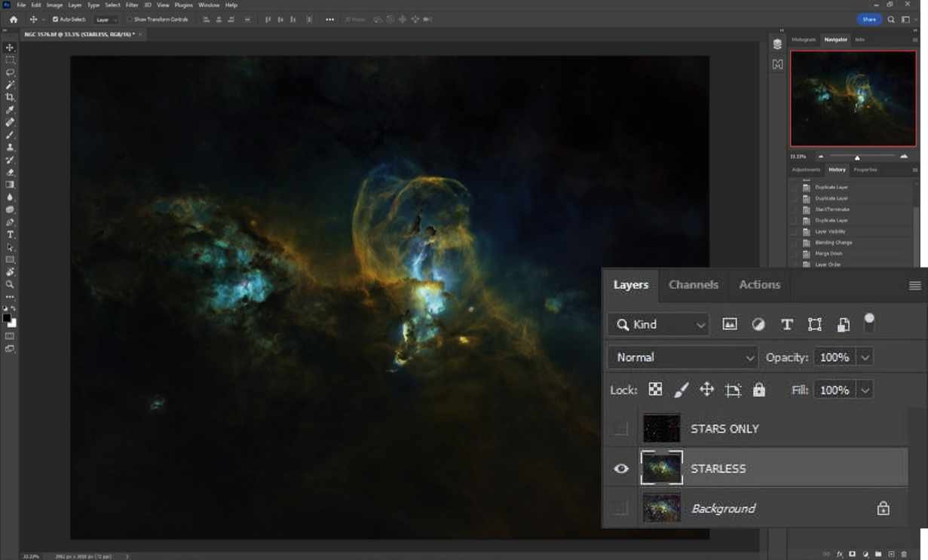Screen dimensions: 928x560
Task: Click the Home icon in options bar
Action: [13, 20]
